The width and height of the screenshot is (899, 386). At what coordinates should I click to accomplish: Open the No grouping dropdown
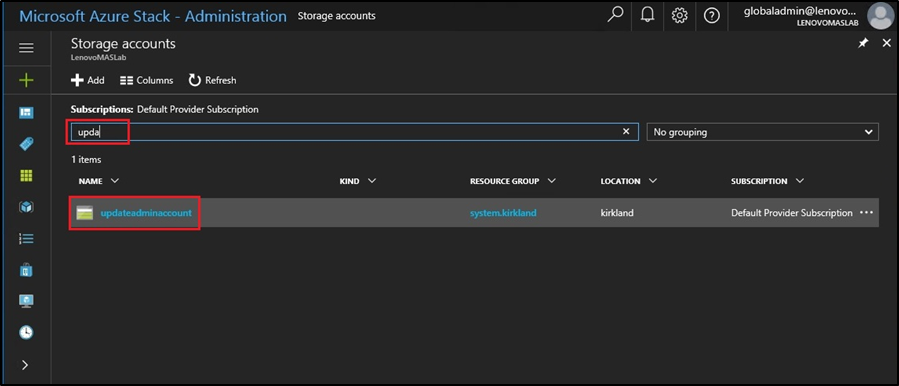tap(763, 132)
